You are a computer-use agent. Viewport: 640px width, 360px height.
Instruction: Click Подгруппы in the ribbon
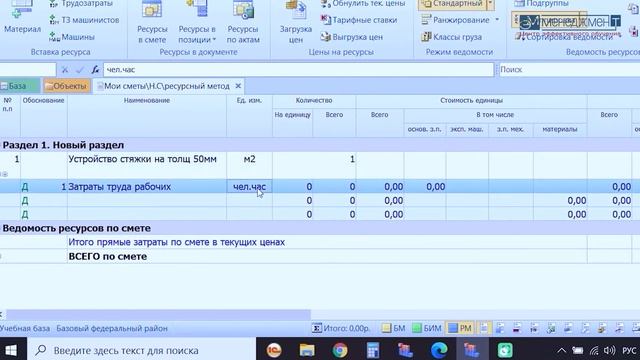click(x=541, y=4)
